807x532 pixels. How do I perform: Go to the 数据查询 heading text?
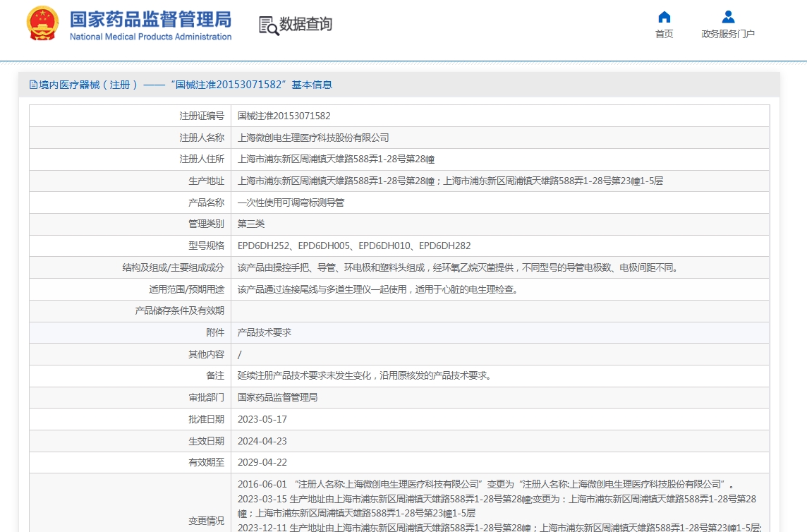pyautogui.click(x=305, y=24)
